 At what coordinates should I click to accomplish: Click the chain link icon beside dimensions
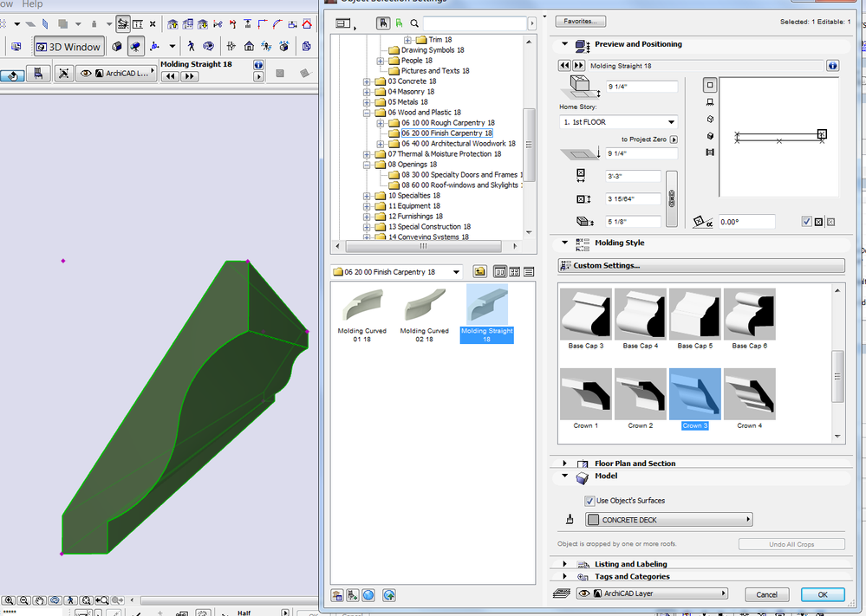click(671, 198)
